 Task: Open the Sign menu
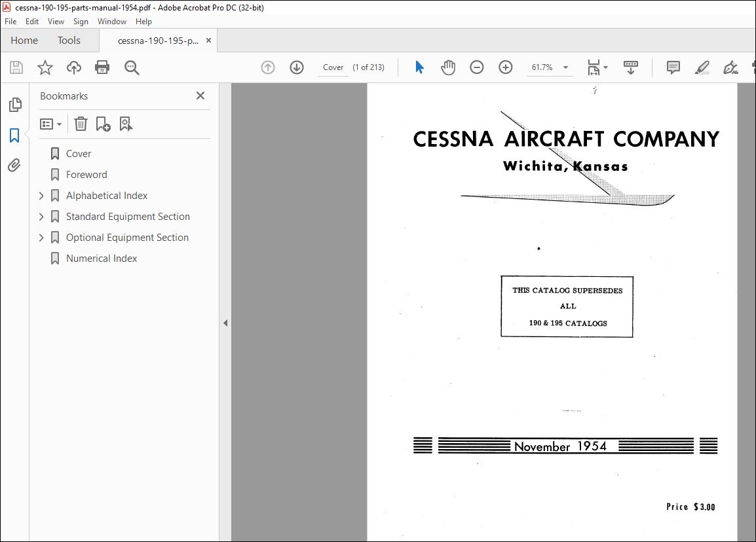(x=81, y=22)
